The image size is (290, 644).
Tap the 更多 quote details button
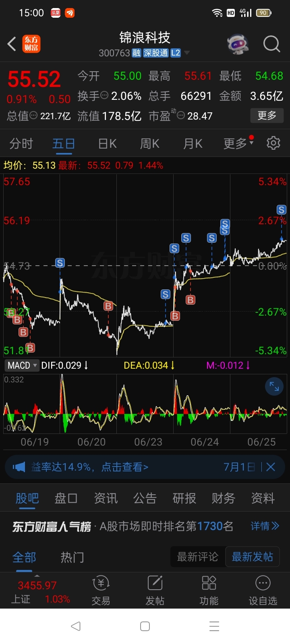coord(267,116)
